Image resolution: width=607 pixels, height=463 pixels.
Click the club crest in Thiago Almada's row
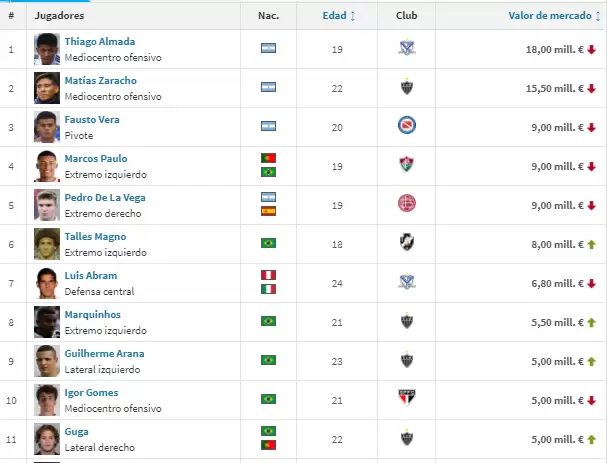(407, 49)
